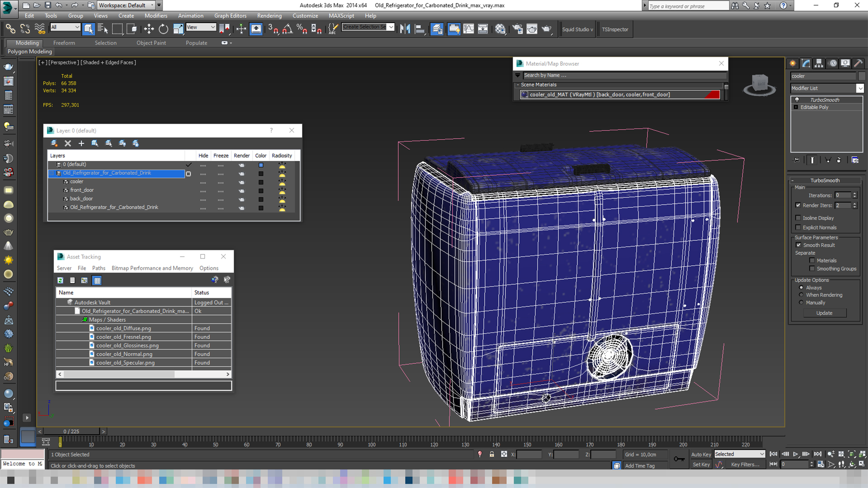The width and height of the screenshot is (868, 488).
Task: Click the TurboSmooth Update button
Action: [x=824, y=313]
